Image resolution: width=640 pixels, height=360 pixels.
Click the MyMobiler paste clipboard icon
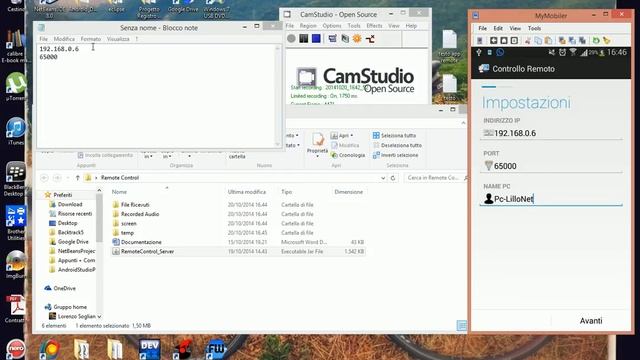click(548, 40)
